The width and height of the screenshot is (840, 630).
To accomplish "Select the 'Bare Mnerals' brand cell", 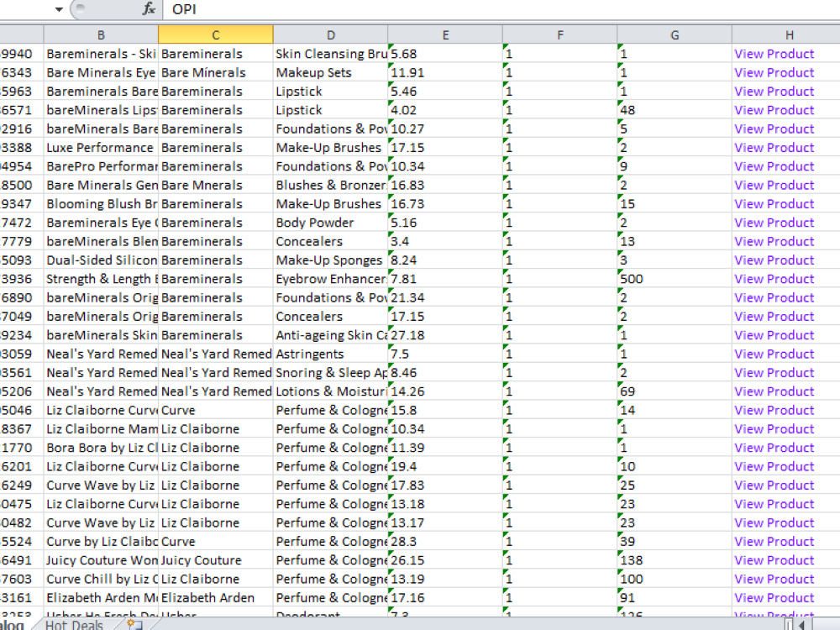I will (215, 185).
